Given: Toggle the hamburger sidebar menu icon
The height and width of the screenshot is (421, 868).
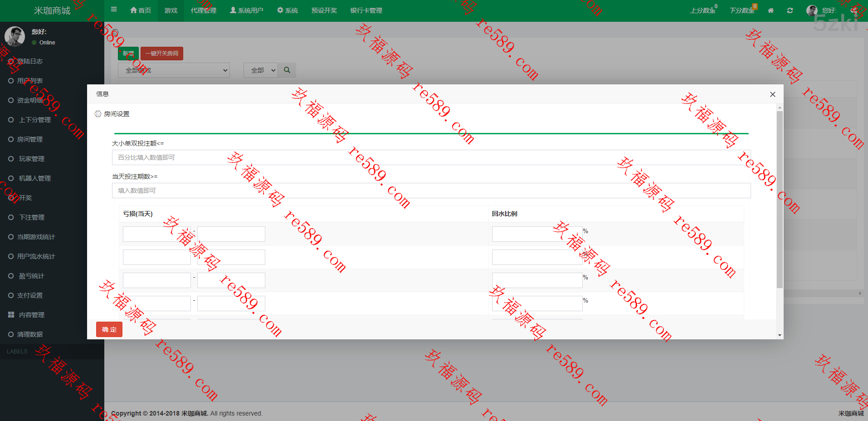Looking at the screenshot, I should 114,10.
